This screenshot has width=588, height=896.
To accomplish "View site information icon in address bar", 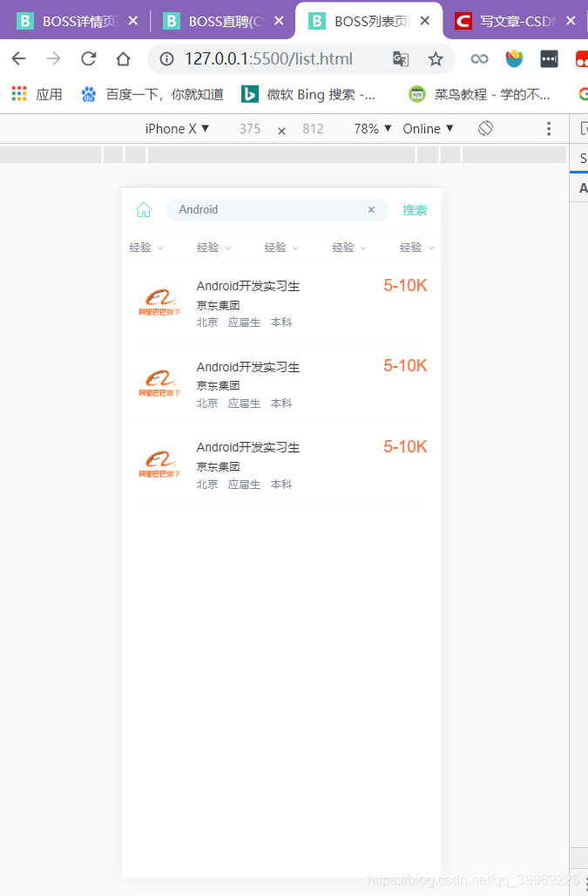I will [x=166, y=59].
